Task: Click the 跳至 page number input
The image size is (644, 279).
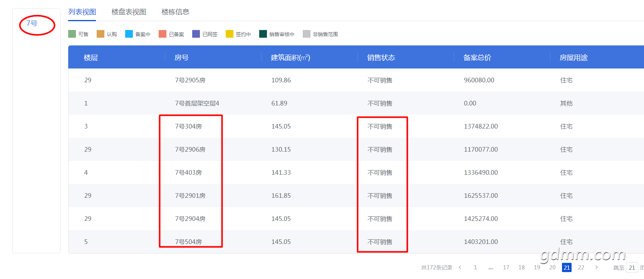Action: (x=632, y=267)
